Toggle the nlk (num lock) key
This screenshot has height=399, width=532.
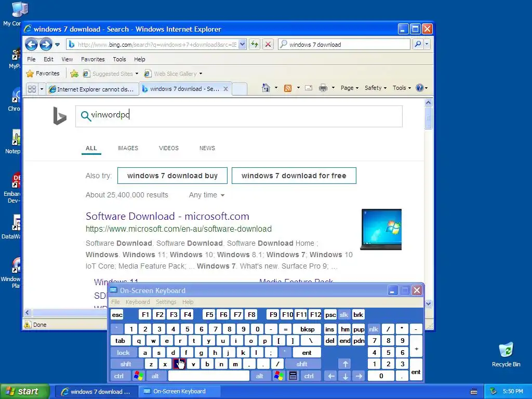(x=374, y=329)
